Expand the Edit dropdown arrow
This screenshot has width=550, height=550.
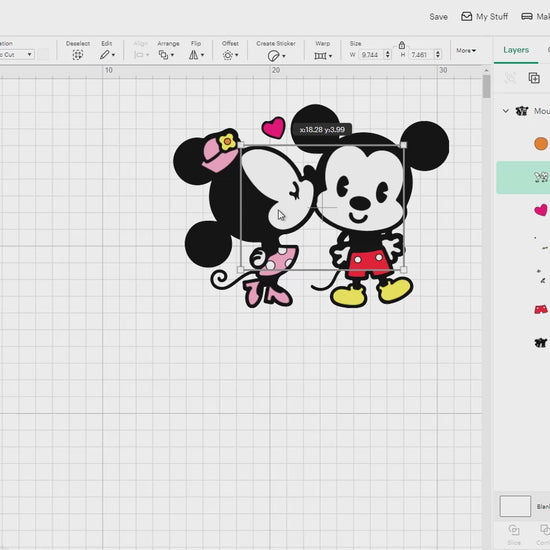pyautogui.click(x=113, y=55)
